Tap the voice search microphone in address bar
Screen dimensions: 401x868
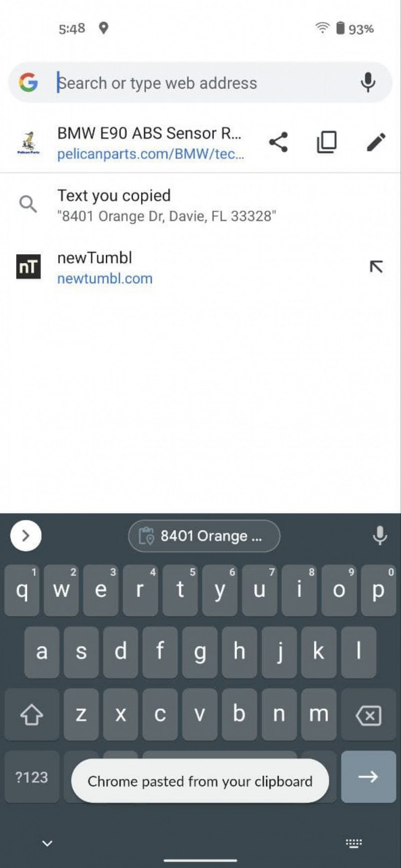[368, 83]
